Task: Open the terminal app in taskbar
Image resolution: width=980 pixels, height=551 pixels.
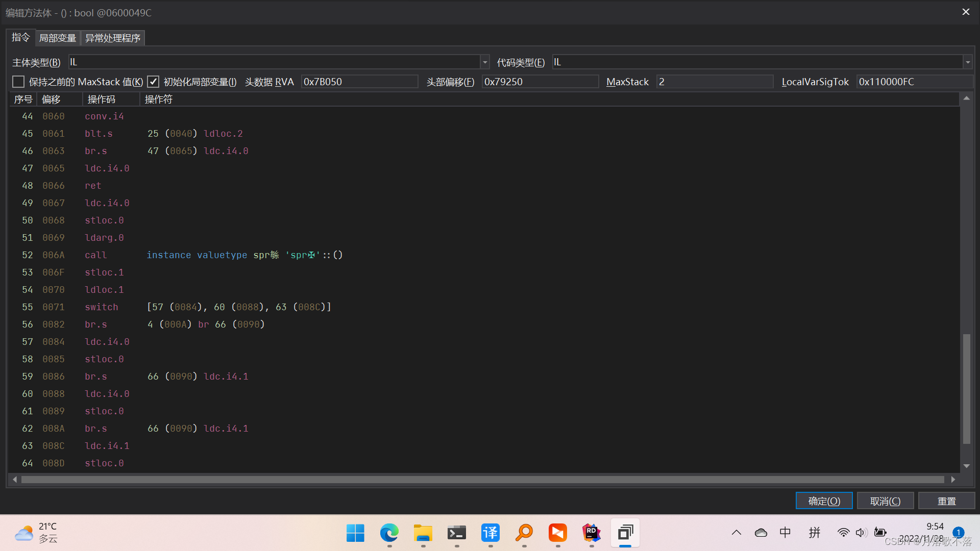Action: click(456, 533)
